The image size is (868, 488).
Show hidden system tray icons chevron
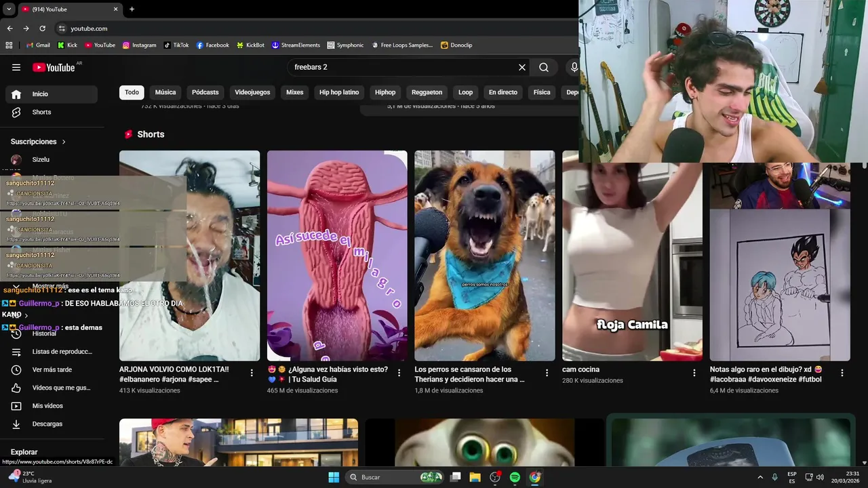pos(759,477)
